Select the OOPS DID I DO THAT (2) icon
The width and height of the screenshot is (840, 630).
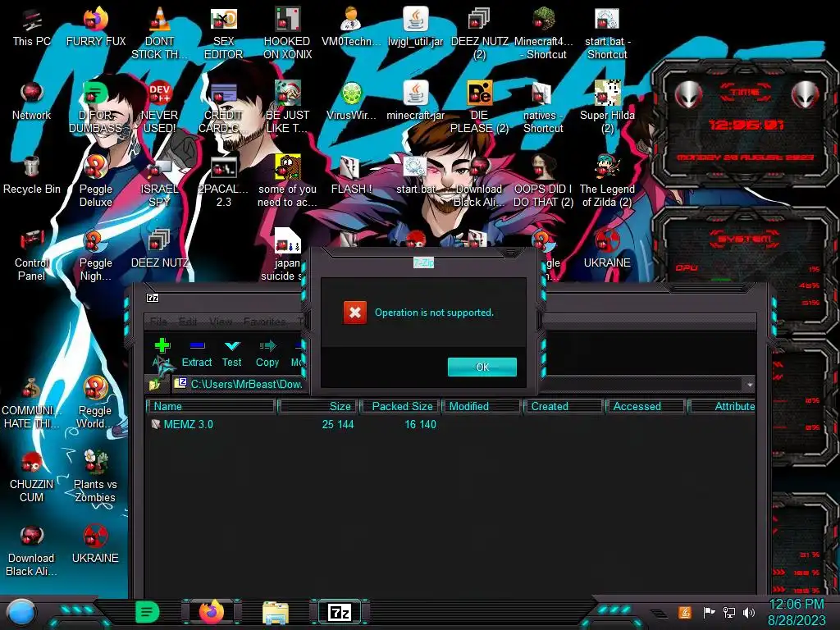[x=543, y=181]
